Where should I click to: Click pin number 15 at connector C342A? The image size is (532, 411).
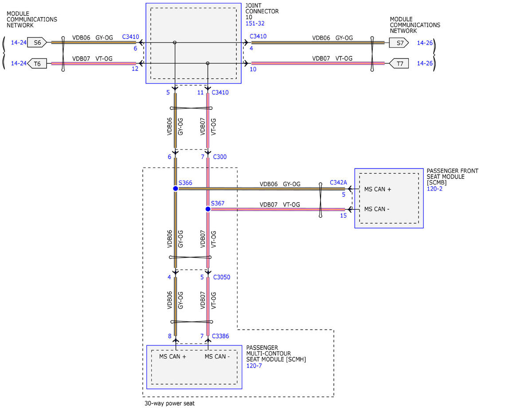click(x=344, y=215)
